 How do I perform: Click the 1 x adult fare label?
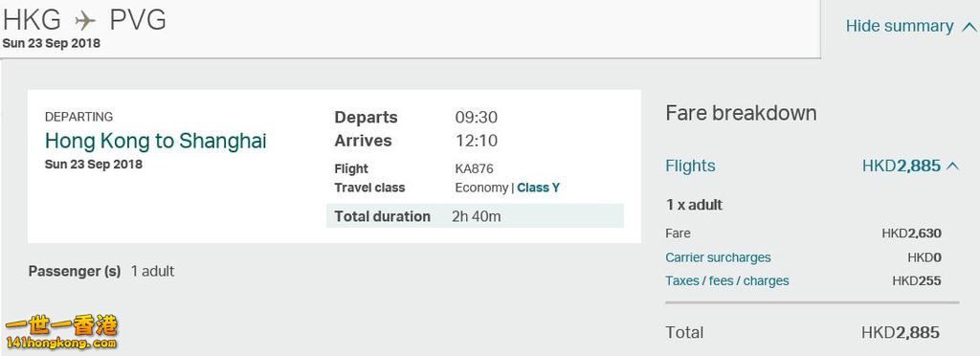694,205
